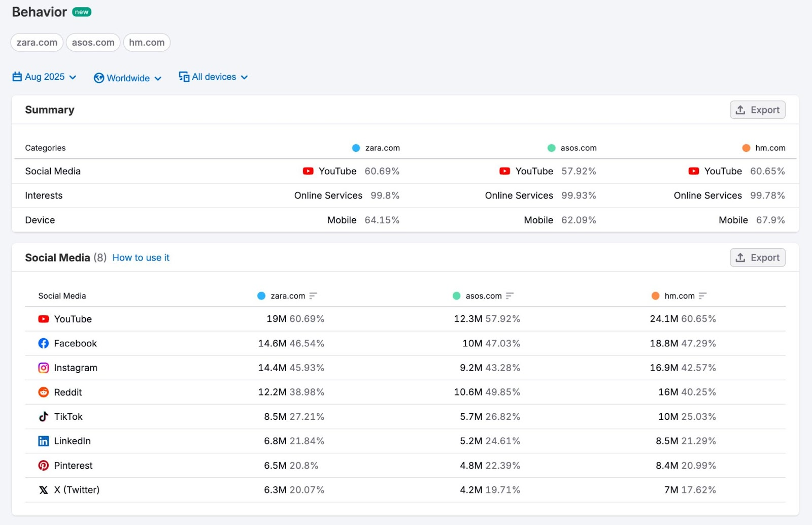Click the X (Twitter) icon
Screen dimensions: 812x525
coord(43,489)
